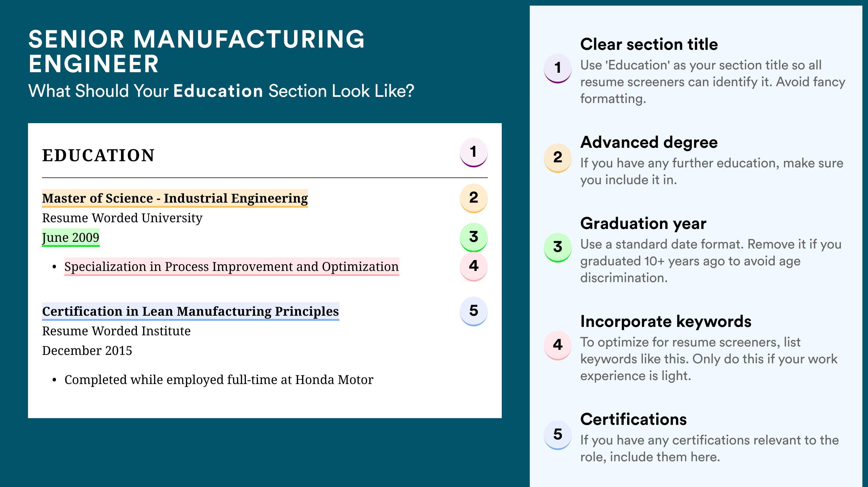Click the Graduation year tip heading
This screenshot has width=868, height=487.
pyautogui.click(x=643, y=224)
